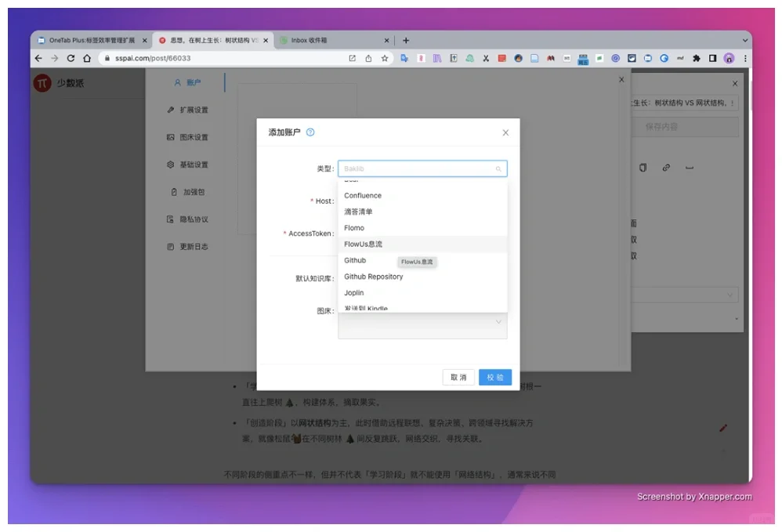Open the Chrome extensions puzzle icon
Screen dimensions: 782x532
(695, 57)
